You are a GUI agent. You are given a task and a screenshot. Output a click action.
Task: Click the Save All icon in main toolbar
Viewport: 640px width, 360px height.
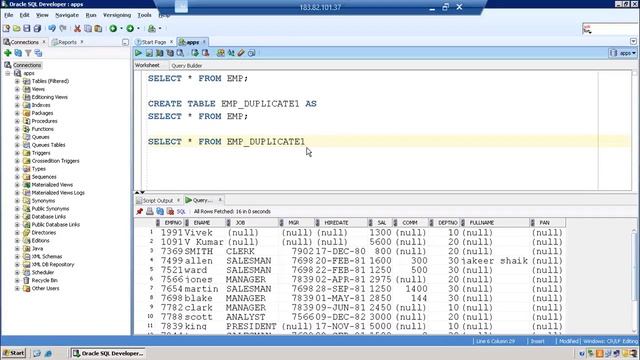pyautogui.click(x=37, y=29)
